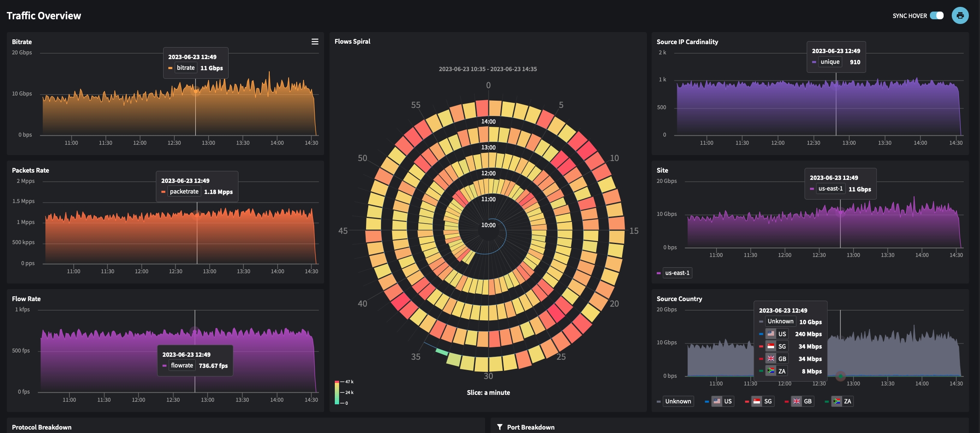Screen dimensions: 980x433
Task: Toggle Unknown series in Source Country legend
Action: pyautogui.click(x=678, y=401)
